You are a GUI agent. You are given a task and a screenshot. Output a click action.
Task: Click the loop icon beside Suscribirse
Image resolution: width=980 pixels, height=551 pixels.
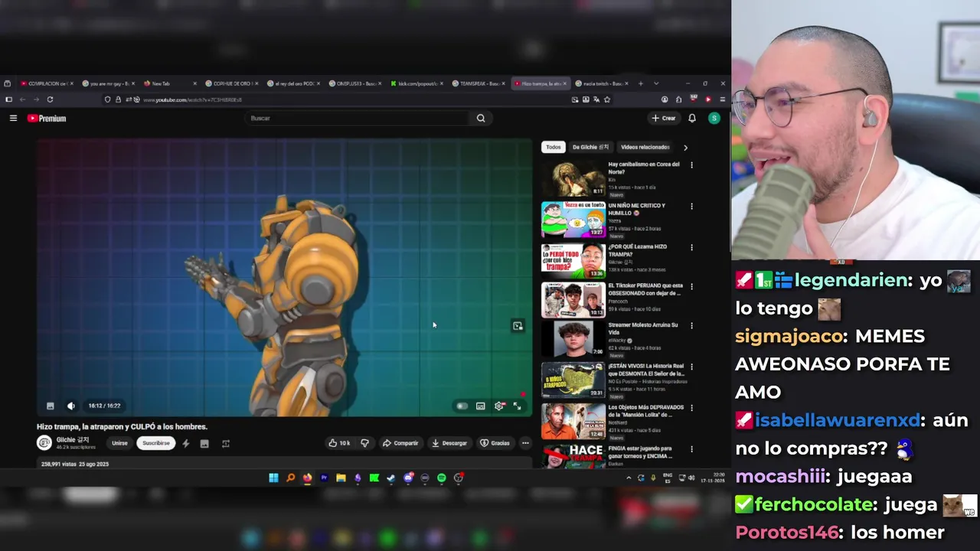click(x=226, y=443)
